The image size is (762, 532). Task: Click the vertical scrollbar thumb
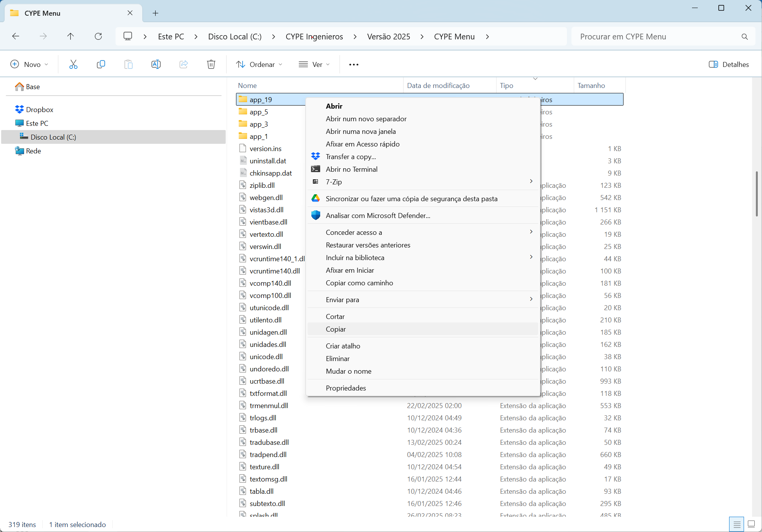click(x=756, y=194)
